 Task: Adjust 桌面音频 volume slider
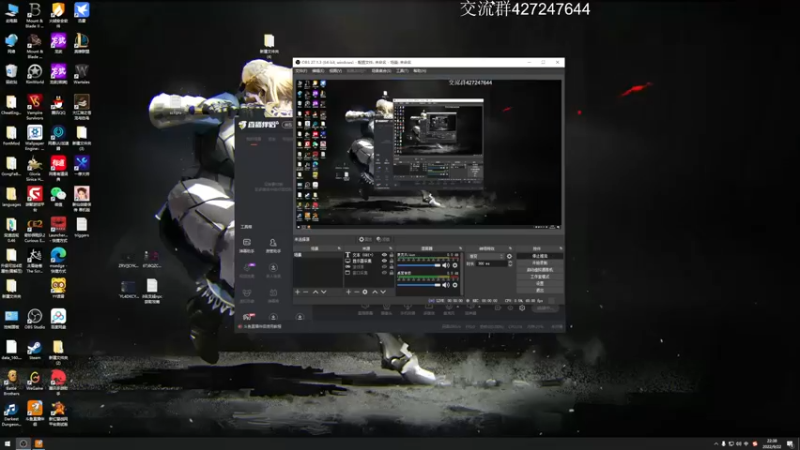419,285
